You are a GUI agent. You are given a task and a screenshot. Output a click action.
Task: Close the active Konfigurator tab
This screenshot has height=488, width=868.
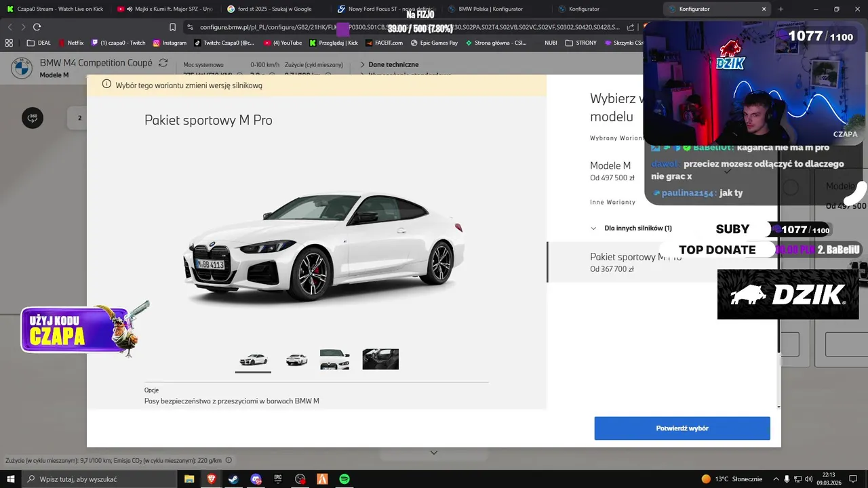[764, 9]
